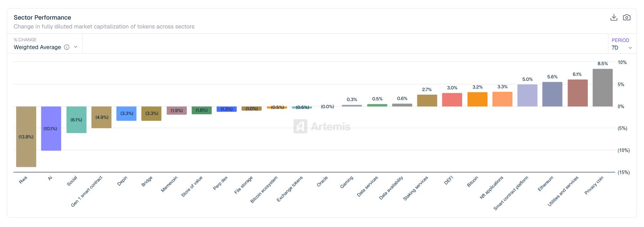Click the download chart icon
The image size is (644, 227).
pyautogui.click(x=614, y=17)
